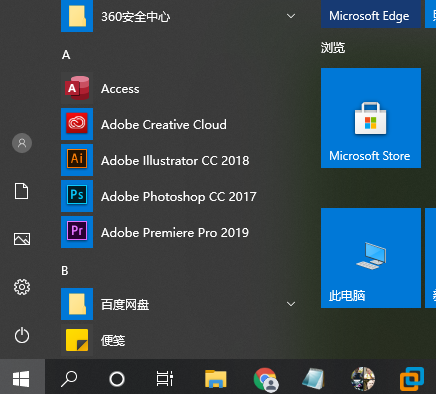Click the Adobe Illustrator CC 2018 label
The width and height of the screenshot is (436, 394).
point(175,161)
